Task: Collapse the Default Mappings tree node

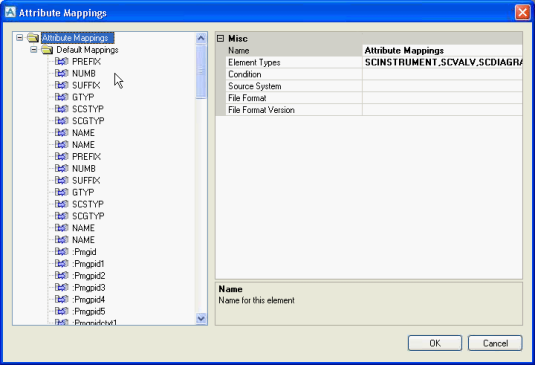Action: pos(33,50)
